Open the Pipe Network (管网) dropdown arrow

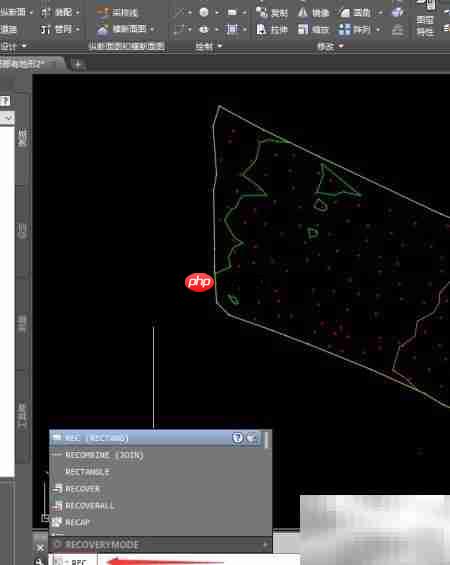point(78,29)
